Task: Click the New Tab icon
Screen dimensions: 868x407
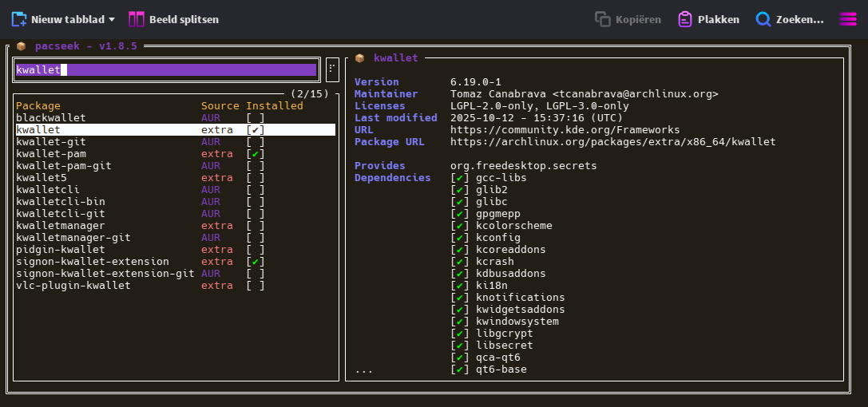Action: tap(18, 19)
